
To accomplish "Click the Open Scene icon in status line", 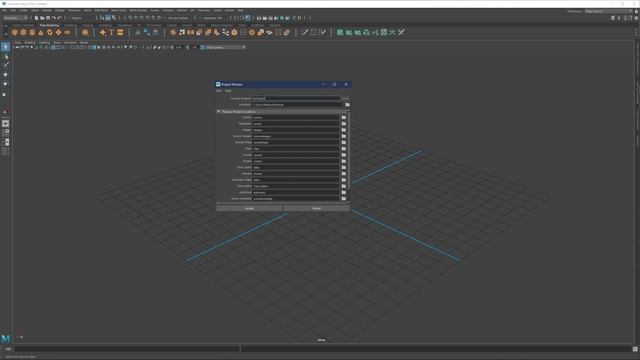I will [42, 18].
